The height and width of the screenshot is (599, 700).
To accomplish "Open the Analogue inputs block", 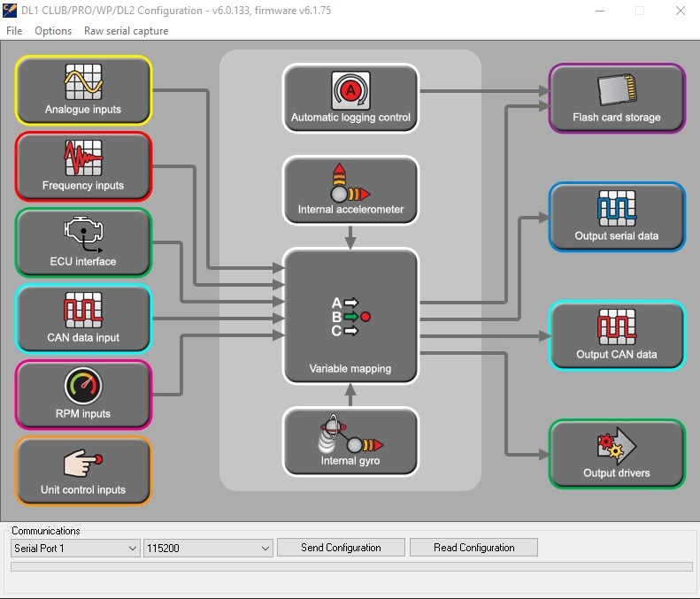I will point(83,90).
